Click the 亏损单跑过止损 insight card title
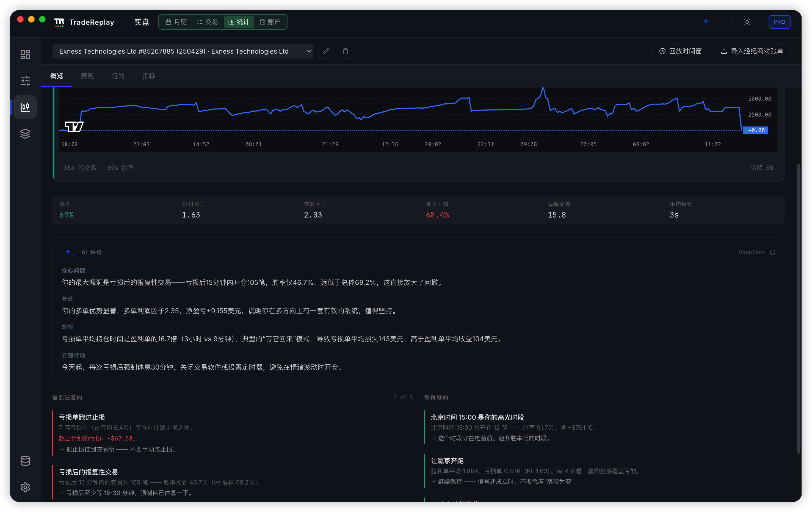 click(82, 417)
